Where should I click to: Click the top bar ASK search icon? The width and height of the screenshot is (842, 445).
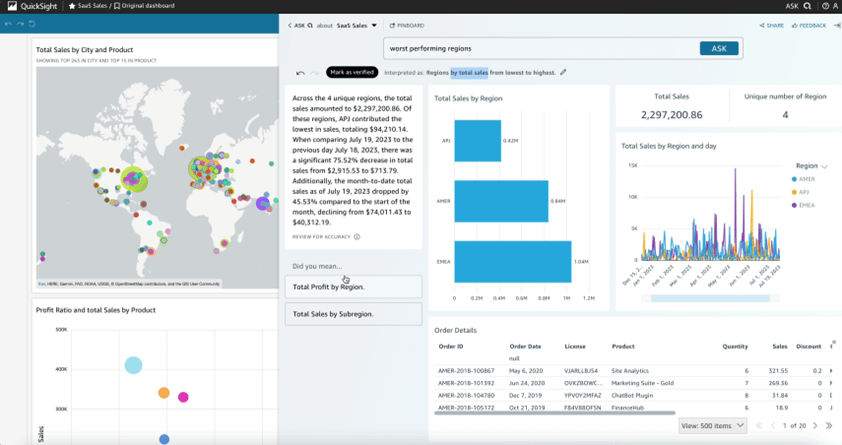807,6
